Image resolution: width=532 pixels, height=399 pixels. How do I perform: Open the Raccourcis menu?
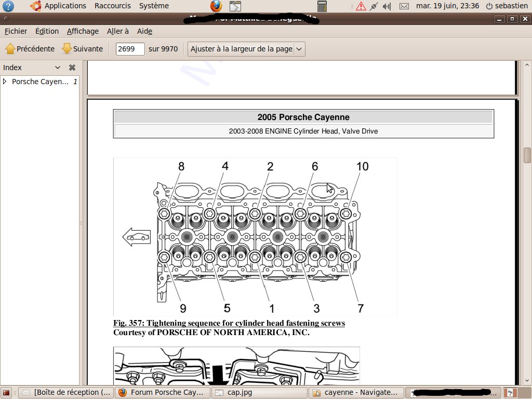[113, 6]
